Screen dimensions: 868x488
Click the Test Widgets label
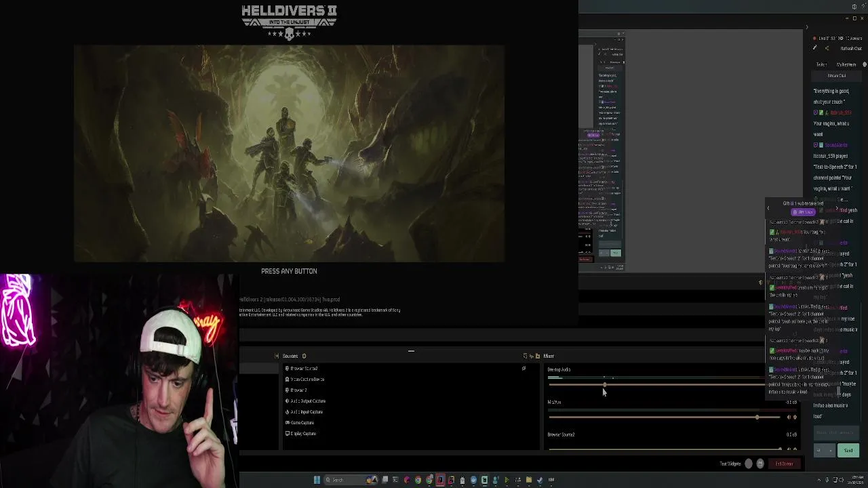(730, 464)
